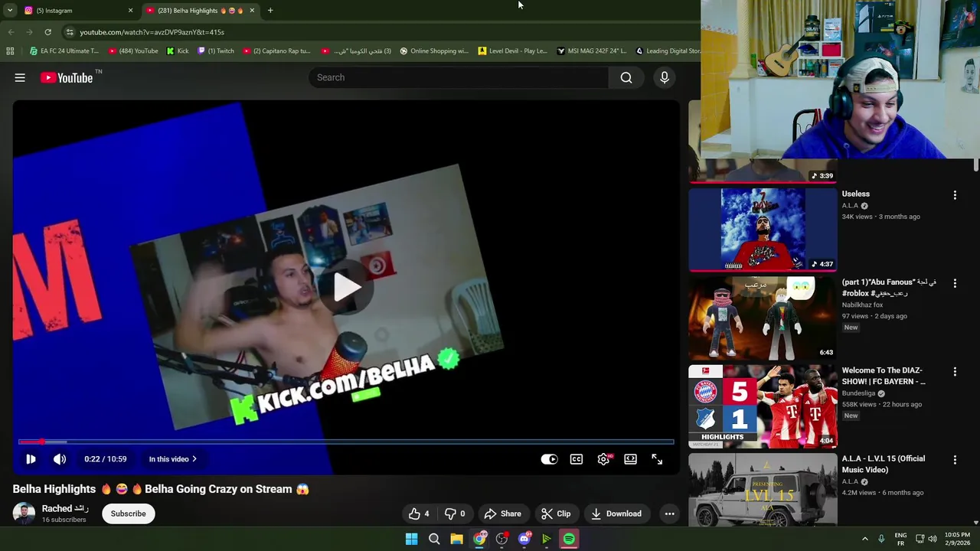Create a Clip of the video
Screen dimensions: 980x551
[x=556, y=514]
